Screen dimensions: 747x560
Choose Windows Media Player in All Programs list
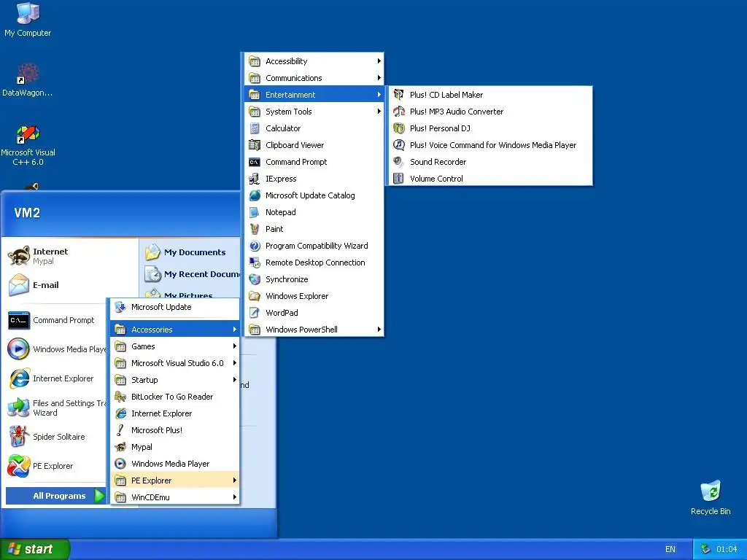[x=175, y=464]
